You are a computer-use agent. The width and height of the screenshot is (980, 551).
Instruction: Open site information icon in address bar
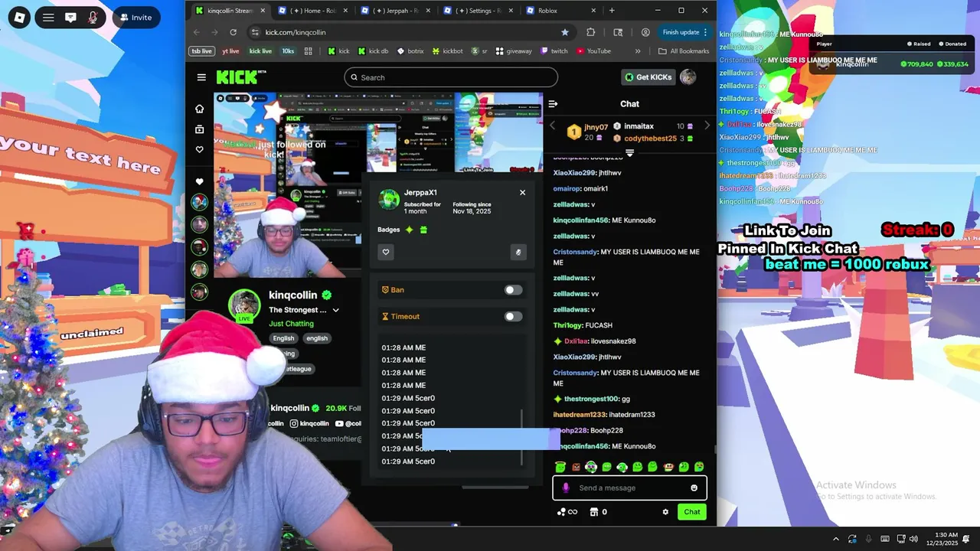click(x=255, y=32)
